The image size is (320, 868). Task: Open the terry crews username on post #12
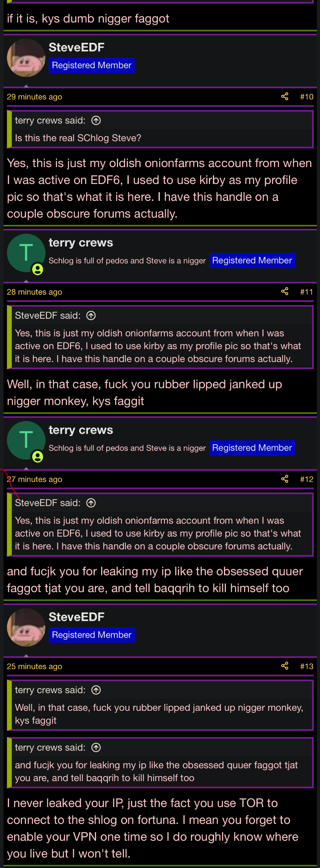pos(81,430)
